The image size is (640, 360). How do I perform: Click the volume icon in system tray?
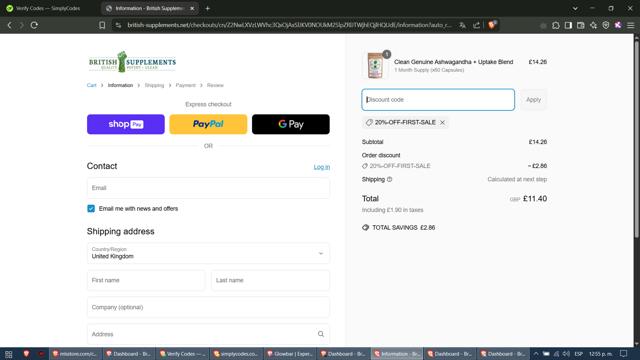coord(566,354)
